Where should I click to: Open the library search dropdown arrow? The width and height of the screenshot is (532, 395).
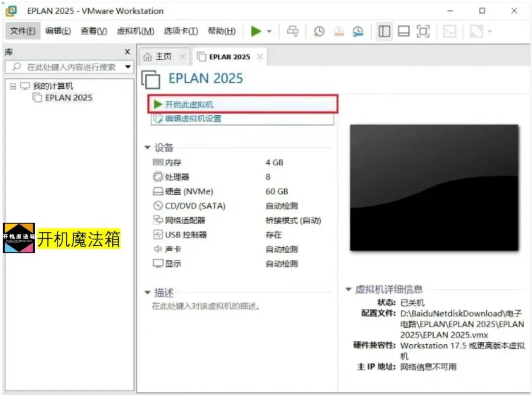[x=128, y=67]
